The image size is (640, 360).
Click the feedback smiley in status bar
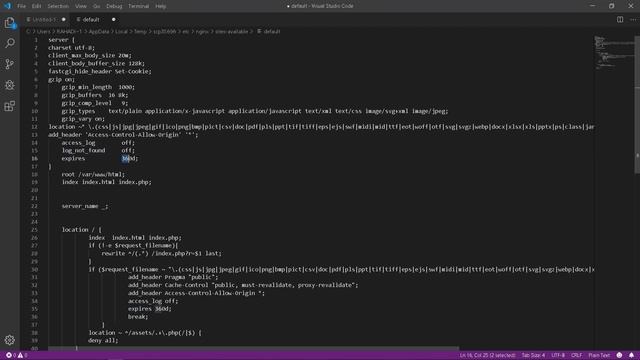coord(619,355)
